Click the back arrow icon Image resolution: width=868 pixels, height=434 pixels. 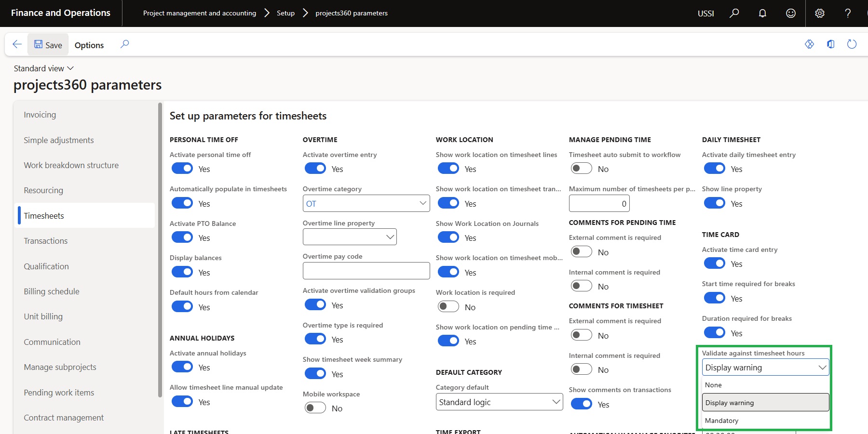coord(17,45)
